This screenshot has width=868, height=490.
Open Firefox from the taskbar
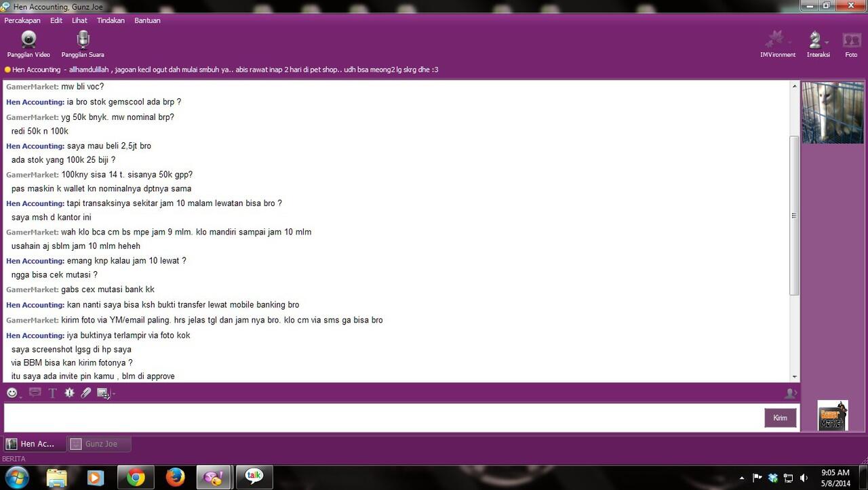coord(175,478)
